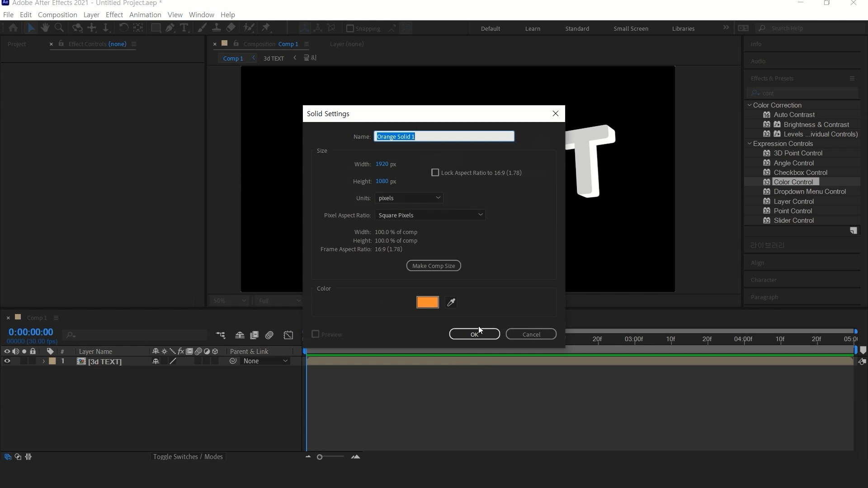The width and height of the screenshot is (868, 488).
Task: Select the Horizontal Type tool
Action: [184, 28]
